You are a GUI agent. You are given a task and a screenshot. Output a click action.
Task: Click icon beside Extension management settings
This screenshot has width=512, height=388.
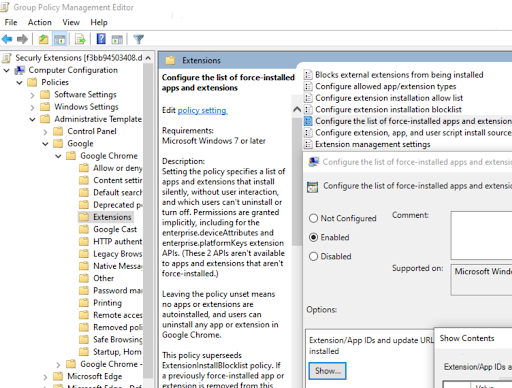[308, 144]
